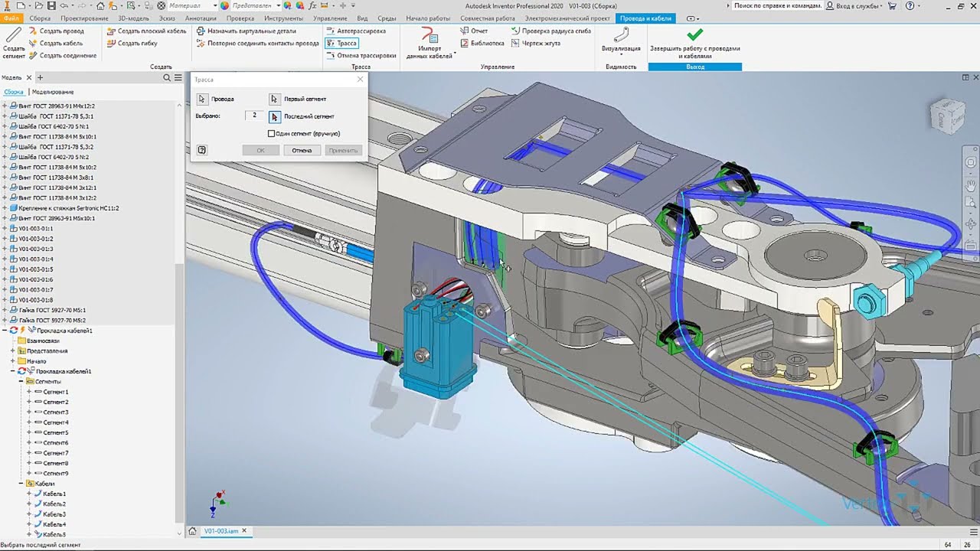980x551 pixels.
Task: Expand Кабель1 tree node
Action: click(29, 494)
